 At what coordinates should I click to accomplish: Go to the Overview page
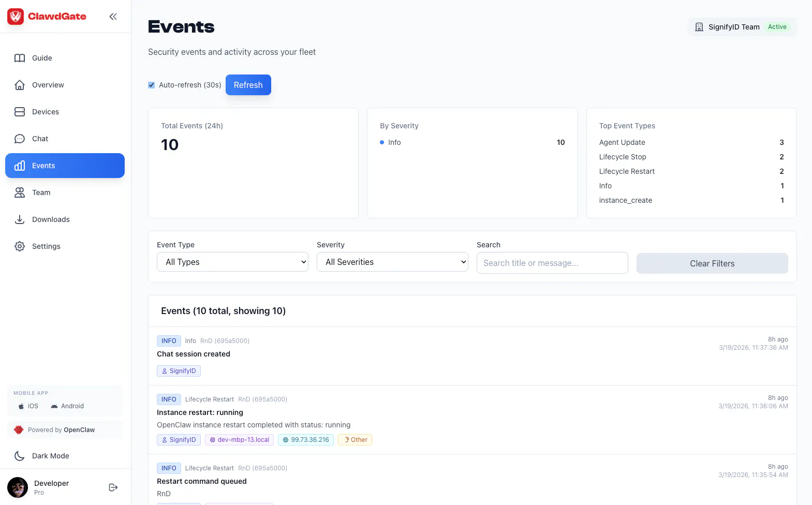tap(65, 85)
